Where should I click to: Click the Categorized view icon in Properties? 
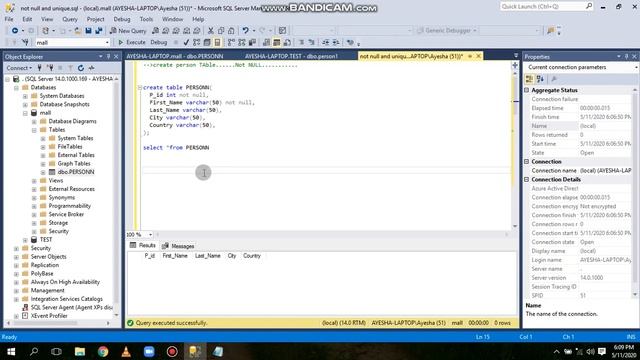pyautogui.click(x=529, y=79)
